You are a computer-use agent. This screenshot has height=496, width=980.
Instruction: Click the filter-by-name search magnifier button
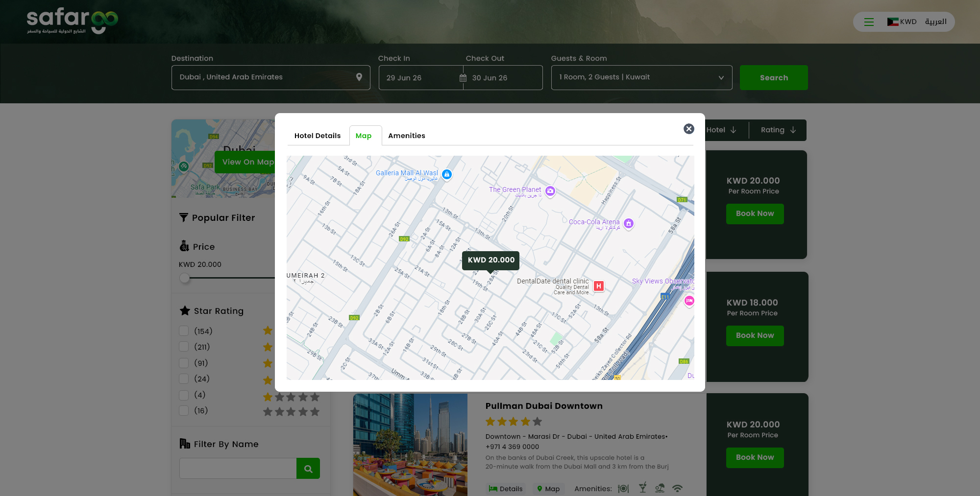tap(308, 469)
